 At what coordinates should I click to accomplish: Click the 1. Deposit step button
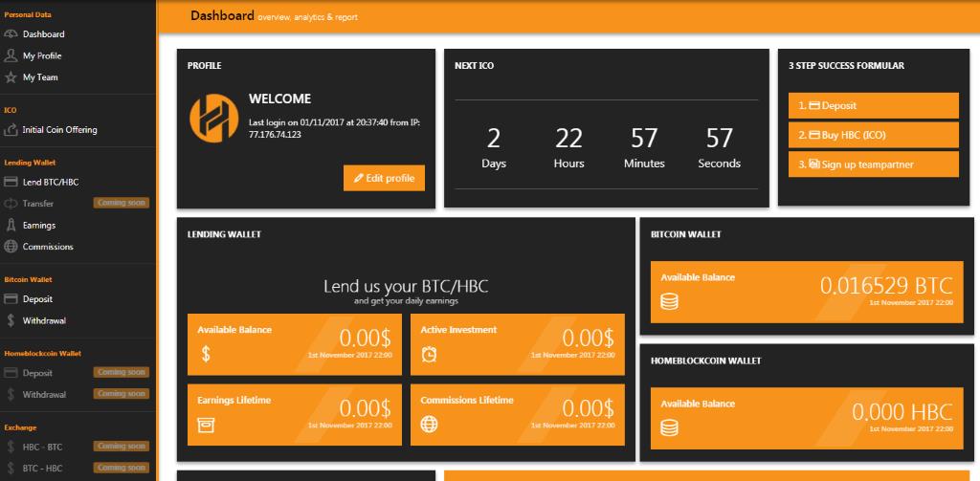click(x=873, y=105)
